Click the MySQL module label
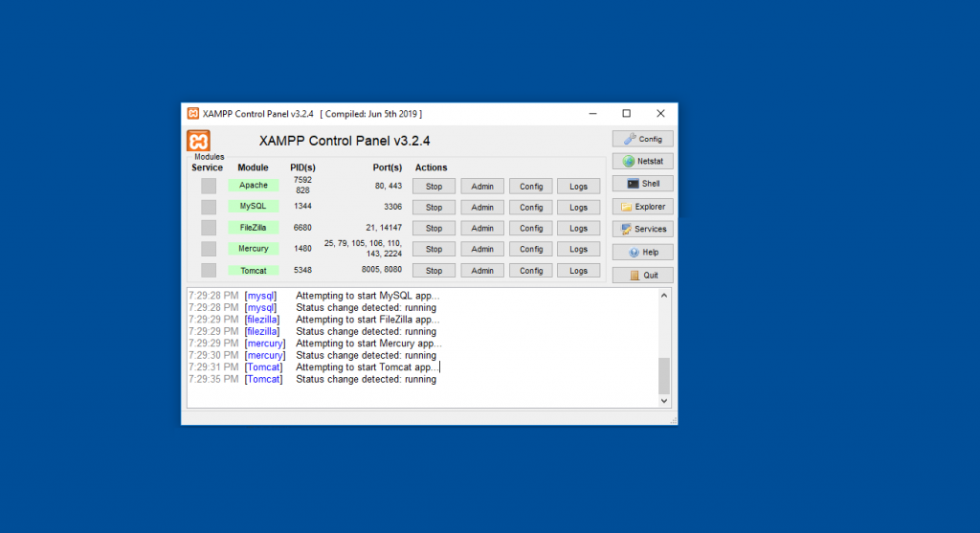Image resolution: width=980 pixels, height=533 pixels. pos(253,206)
